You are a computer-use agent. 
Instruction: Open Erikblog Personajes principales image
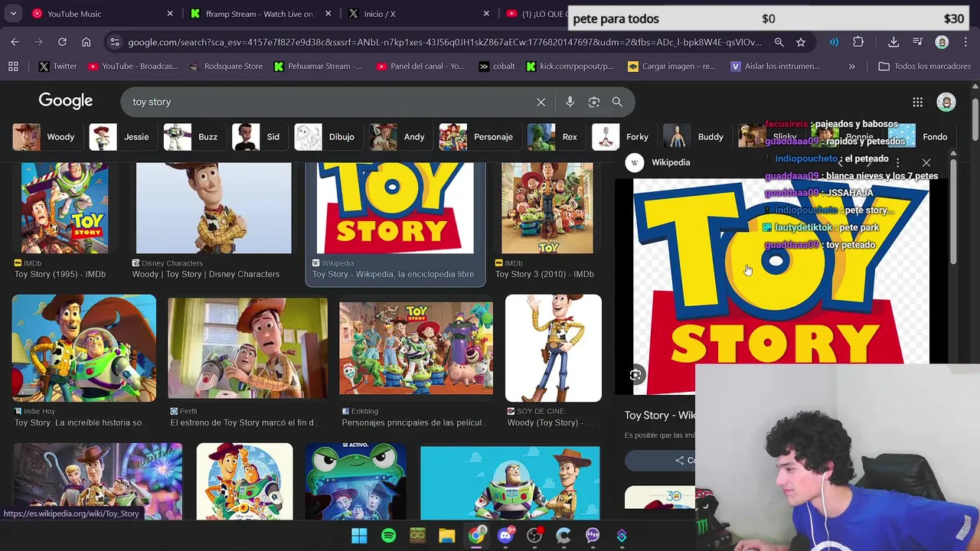click(x=416, y=348)
